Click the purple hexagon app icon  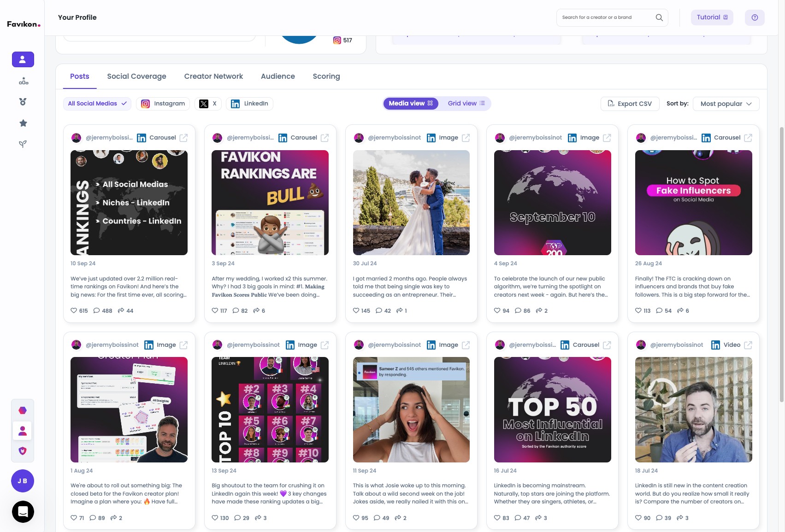point(23,410)
